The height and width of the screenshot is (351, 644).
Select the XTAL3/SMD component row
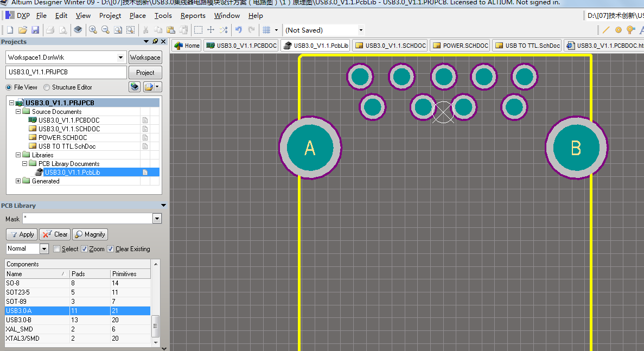click(x=78, y=339)
